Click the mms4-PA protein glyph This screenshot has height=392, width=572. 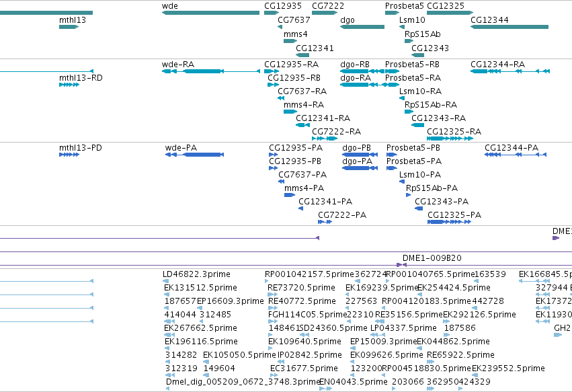[x=290, y=195]
